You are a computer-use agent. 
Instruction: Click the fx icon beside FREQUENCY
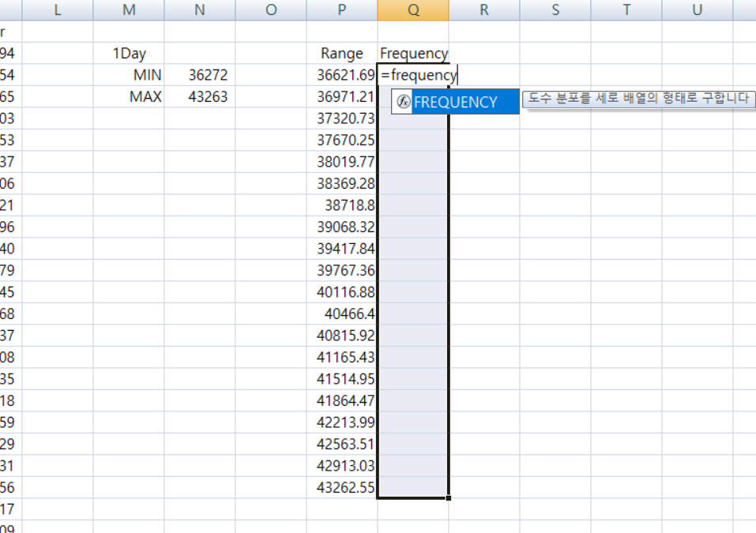coord(403,102)
